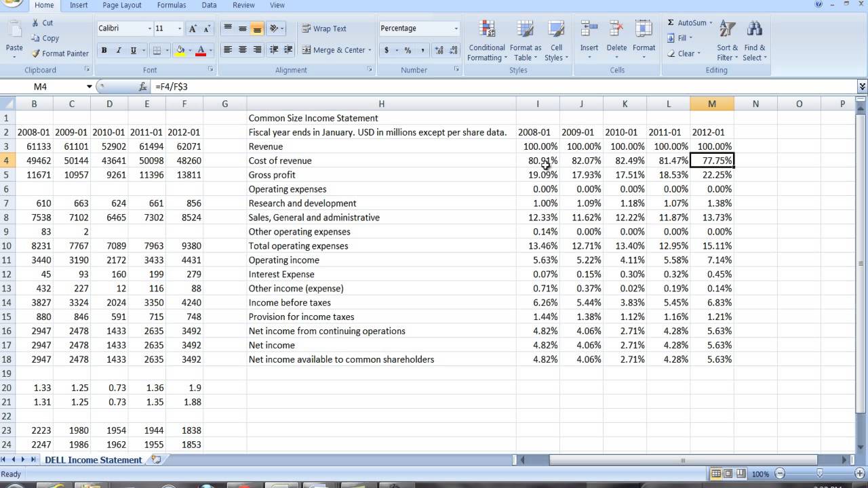The width and height of the screenshot is (868, 488).
Task: Switch to the View tab
Action: [x=277, y=5]
